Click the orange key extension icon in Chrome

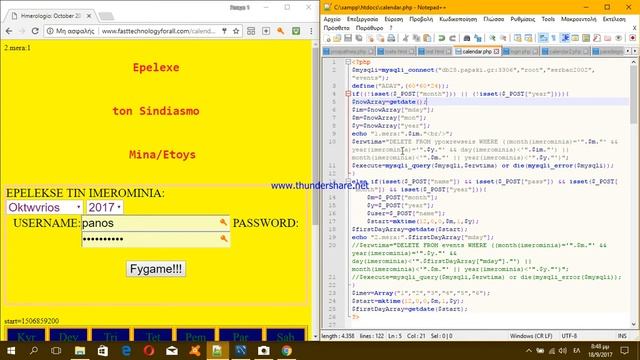tap(280, 31)
